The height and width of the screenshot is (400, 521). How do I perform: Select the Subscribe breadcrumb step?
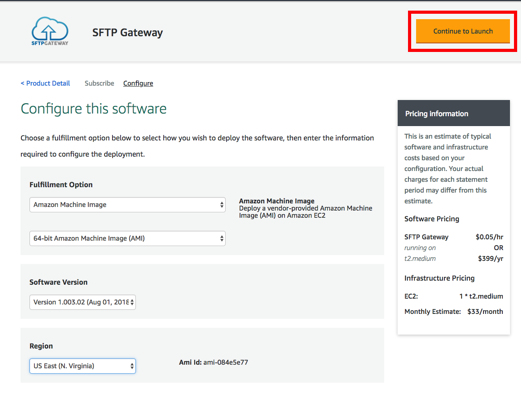99,83
